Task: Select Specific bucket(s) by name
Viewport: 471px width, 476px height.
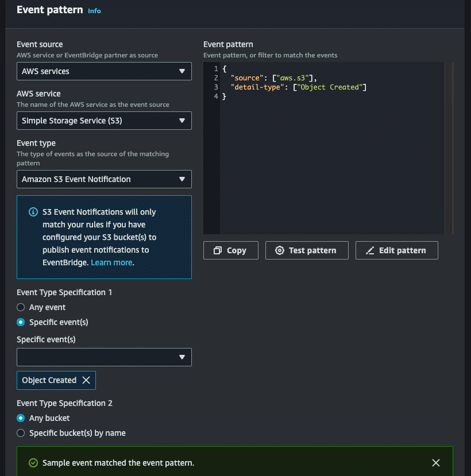Action: (x=20, y=433)
